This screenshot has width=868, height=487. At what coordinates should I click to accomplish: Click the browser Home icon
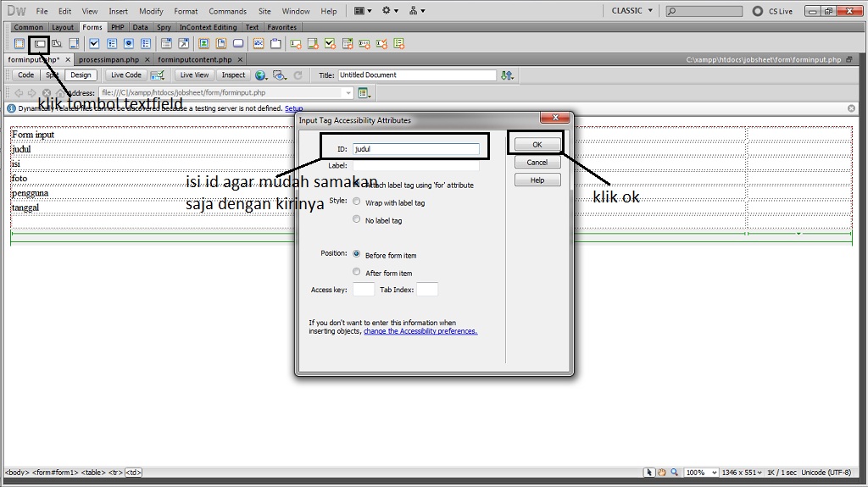click(x=60, y=93)
